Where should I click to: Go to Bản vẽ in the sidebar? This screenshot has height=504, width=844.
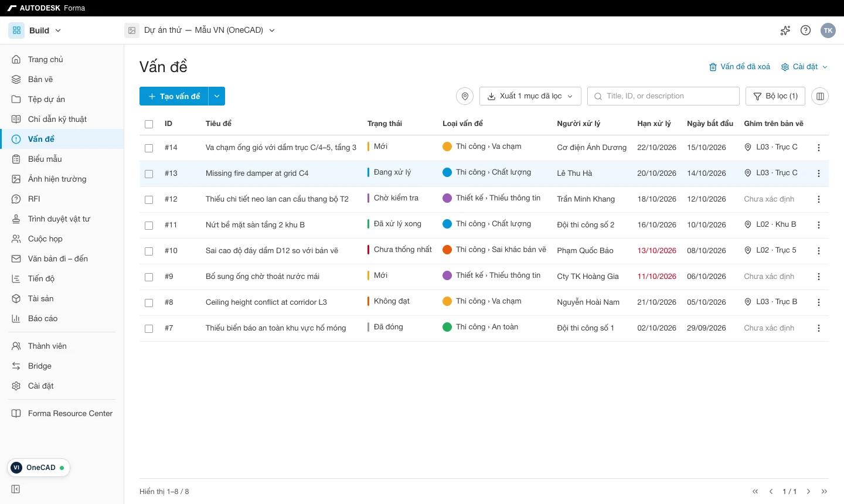[x=62, y=79]
